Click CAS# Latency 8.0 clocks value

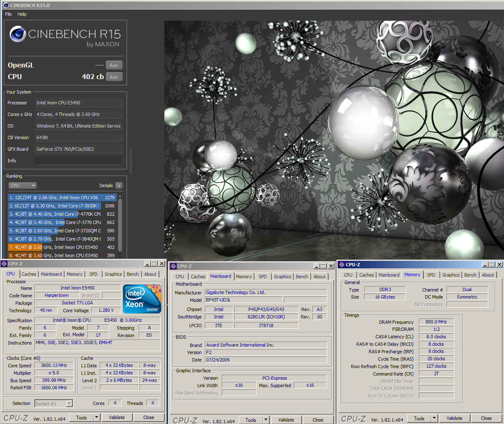(436, 337)
